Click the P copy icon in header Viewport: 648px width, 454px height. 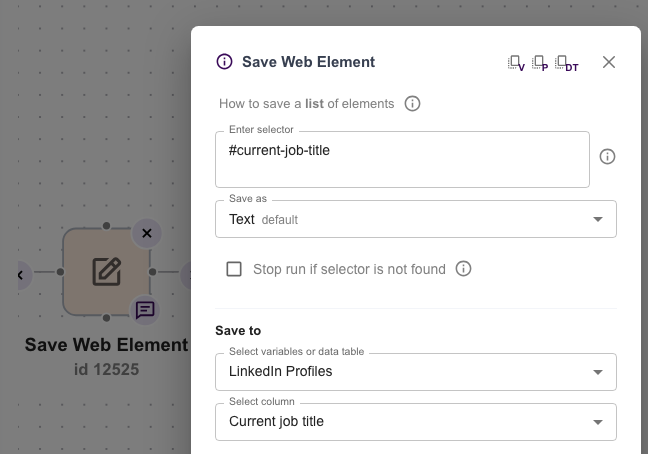pos(540,63)
